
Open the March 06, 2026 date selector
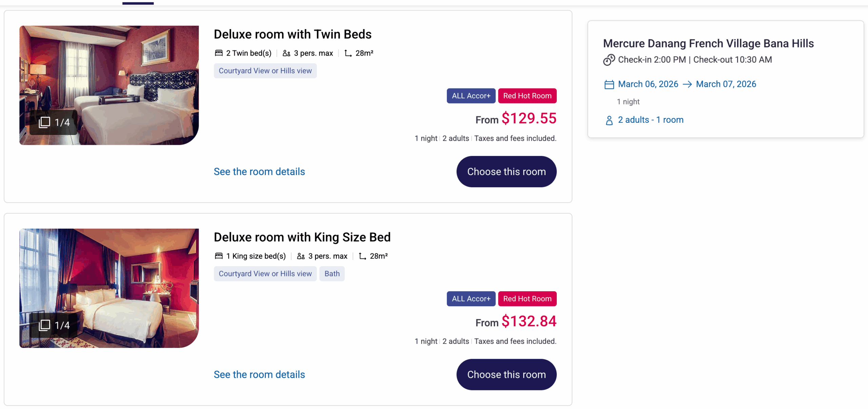[x=647, y=84]
